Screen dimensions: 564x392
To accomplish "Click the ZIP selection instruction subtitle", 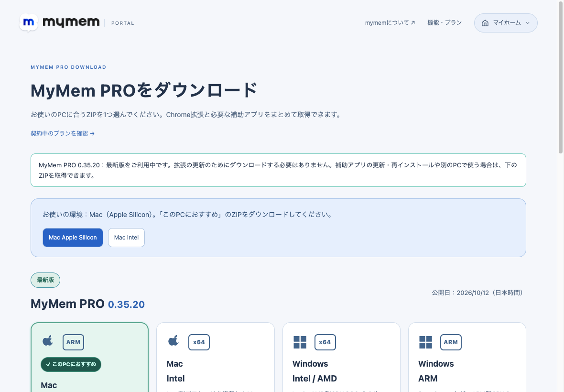I will [186, 115].
